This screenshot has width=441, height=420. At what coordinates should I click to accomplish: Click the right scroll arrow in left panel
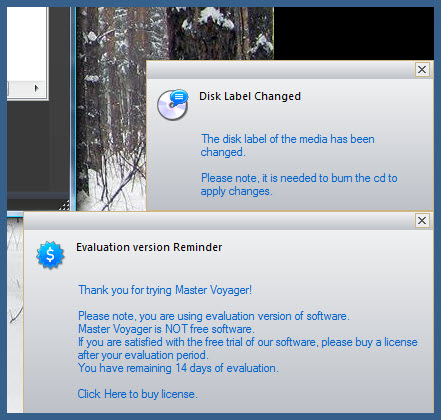coord(36,88)
